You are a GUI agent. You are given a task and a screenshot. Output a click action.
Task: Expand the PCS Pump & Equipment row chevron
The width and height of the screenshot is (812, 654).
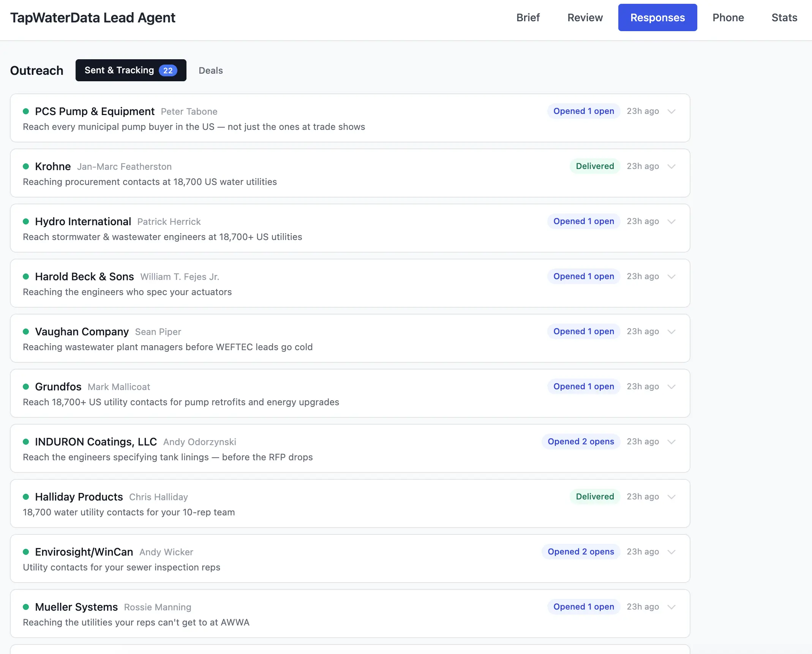click(x=671, y=111)
